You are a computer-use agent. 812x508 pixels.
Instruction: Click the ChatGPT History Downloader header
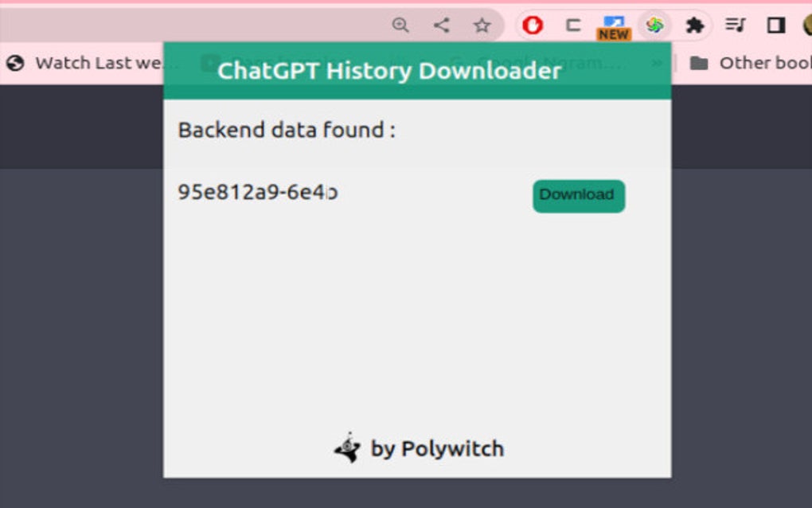pyautogui.click(x=389, y=71)
